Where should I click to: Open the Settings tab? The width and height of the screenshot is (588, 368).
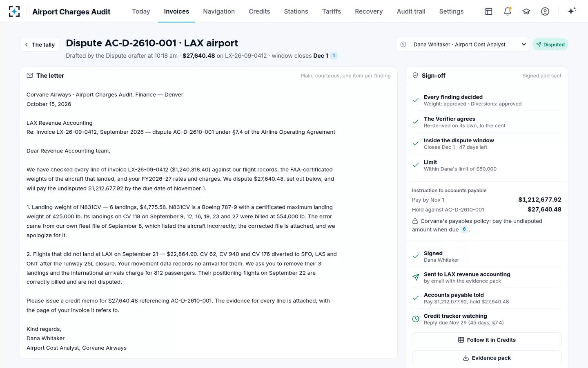coord(451,11)
